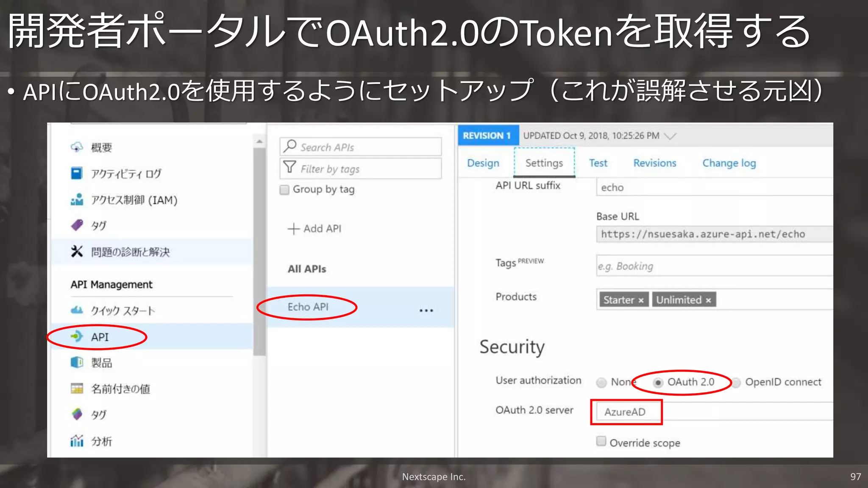Open 問題の診断と解決 wrench icon
868x488 pixels.
pos(77,252)
